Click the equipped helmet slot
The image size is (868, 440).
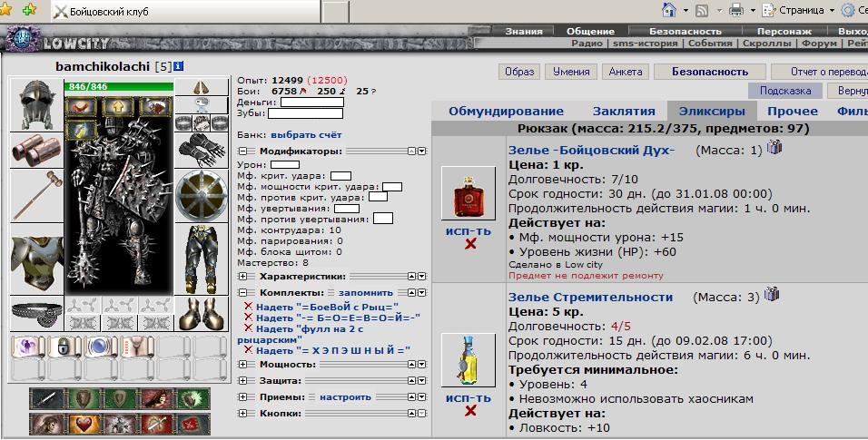36,105
